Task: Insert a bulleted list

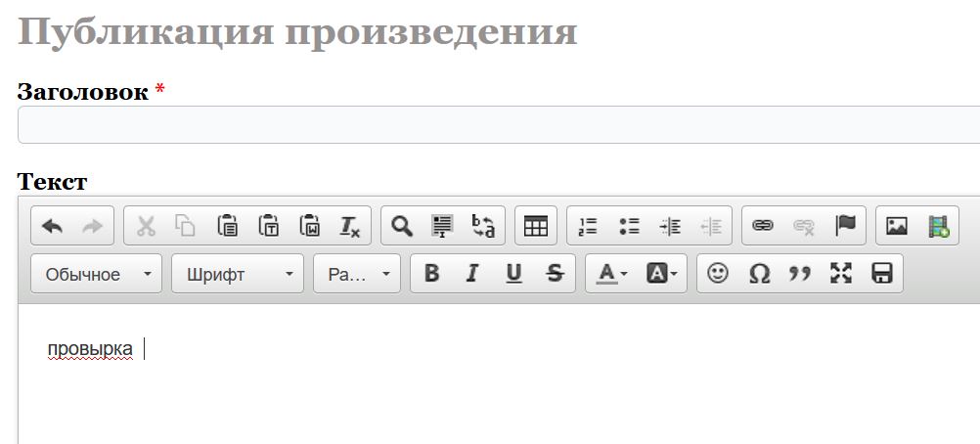Action: pyautogui.click(x=629, y=226)
